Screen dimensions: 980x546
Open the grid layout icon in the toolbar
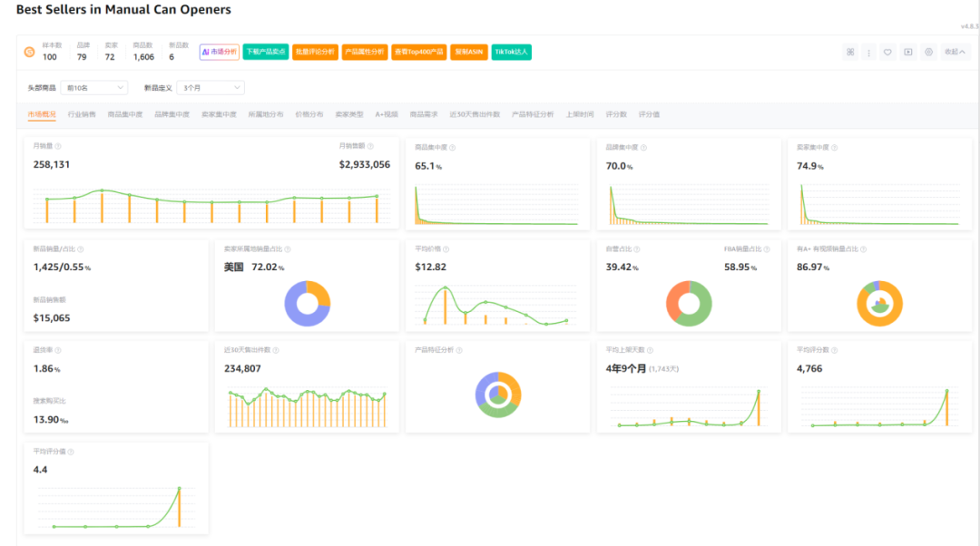tap(850, 52)
